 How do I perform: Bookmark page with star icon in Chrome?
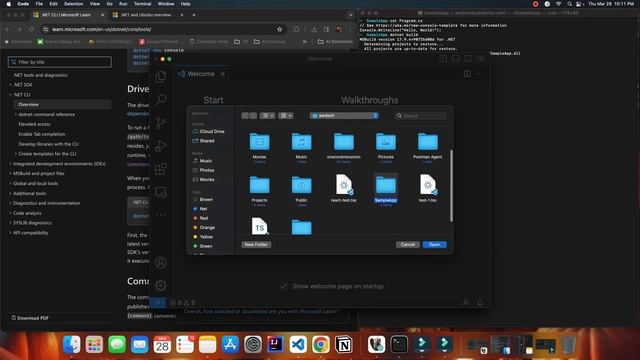(280, 29)
